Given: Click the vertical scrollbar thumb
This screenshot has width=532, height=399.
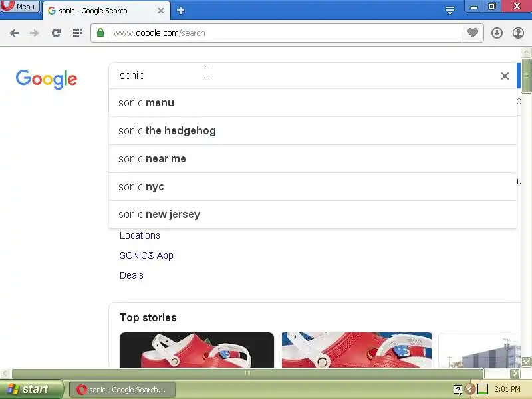Looking at the screenshot, I should point(526,76).
